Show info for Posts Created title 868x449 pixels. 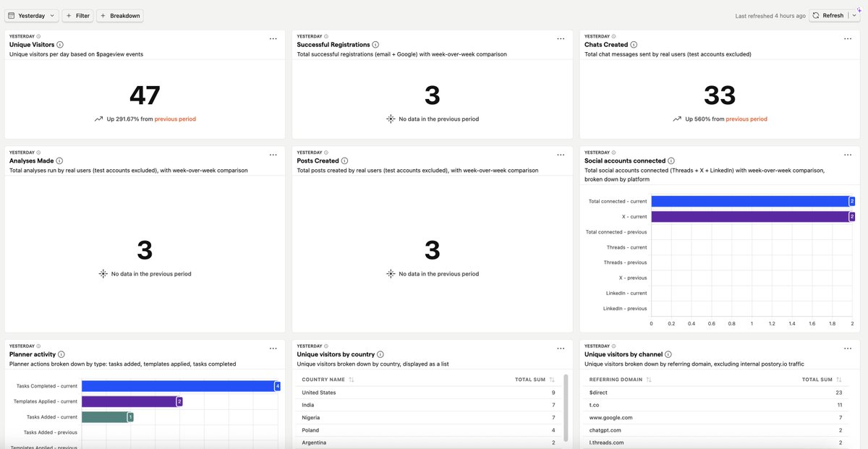[x=344, y=161]
